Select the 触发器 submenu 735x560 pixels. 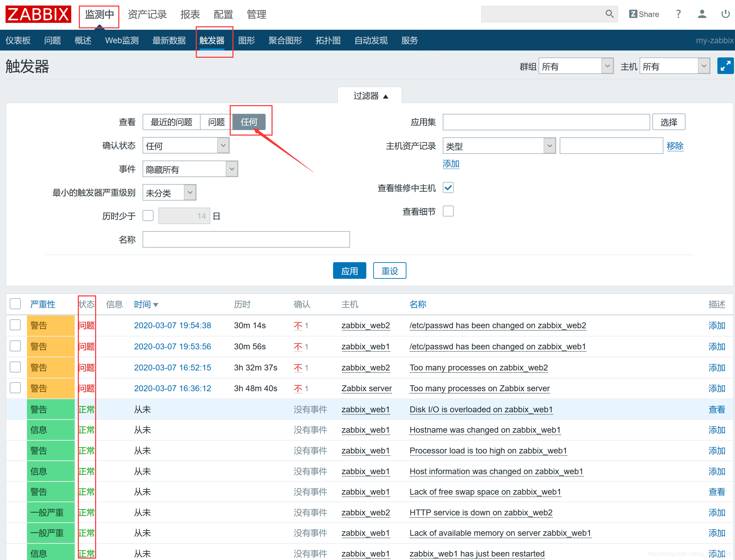coord(212,40)
